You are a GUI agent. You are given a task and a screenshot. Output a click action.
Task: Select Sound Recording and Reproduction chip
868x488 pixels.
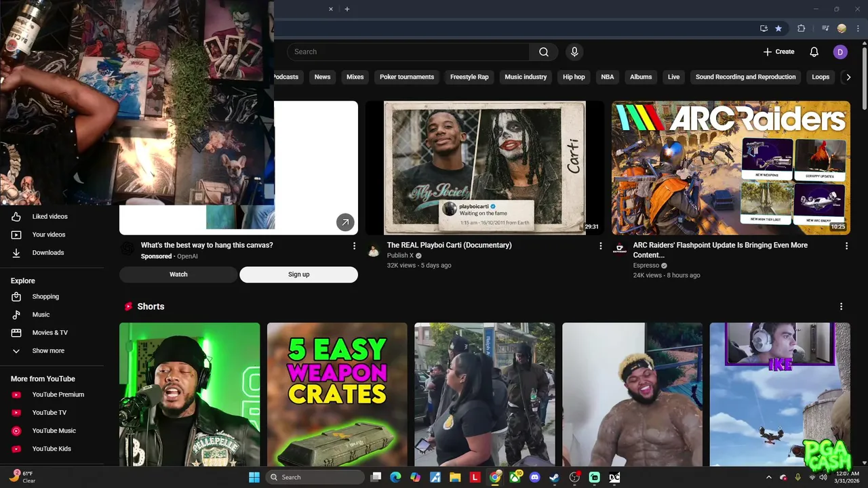[745, 77]
